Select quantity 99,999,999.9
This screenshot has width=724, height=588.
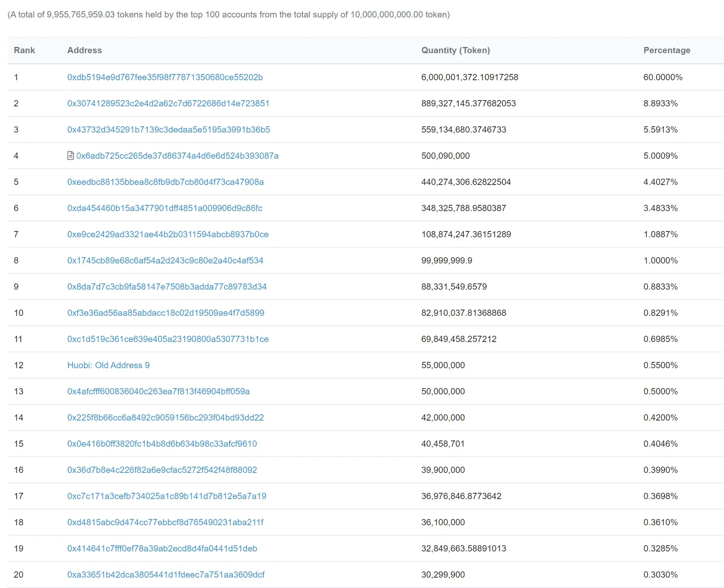(x=447, y=261)
